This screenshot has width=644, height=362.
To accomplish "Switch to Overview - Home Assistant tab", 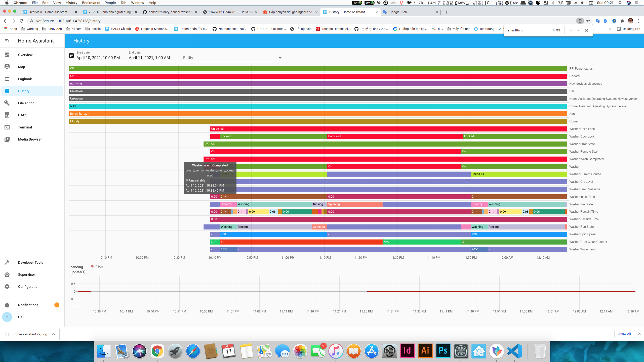I will pos(48,12).
